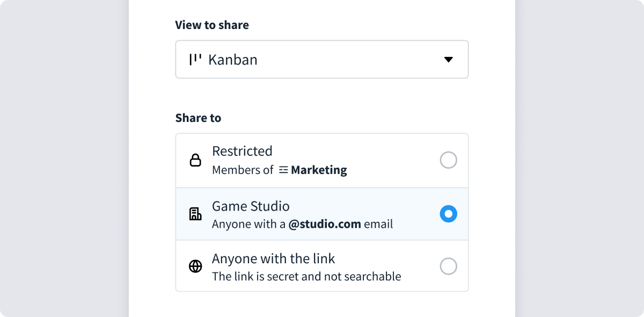Click the @studio.com domain text

(x=324, y=224)
